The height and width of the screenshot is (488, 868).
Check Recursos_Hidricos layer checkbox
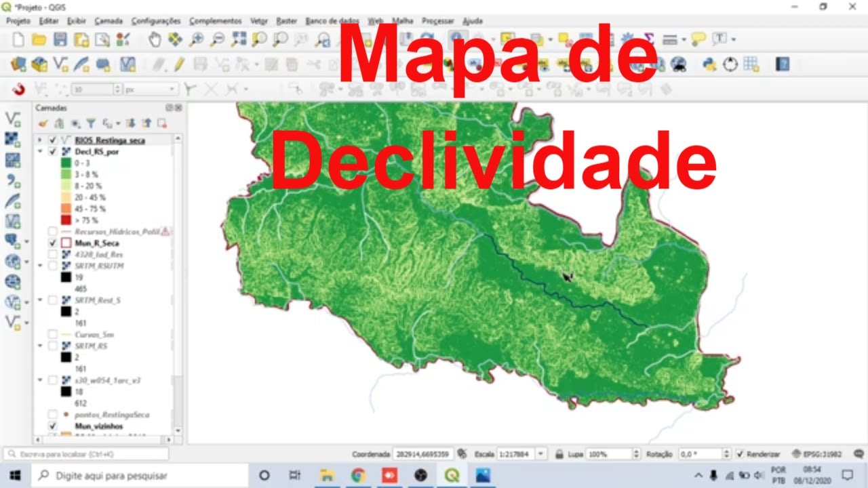52,231
